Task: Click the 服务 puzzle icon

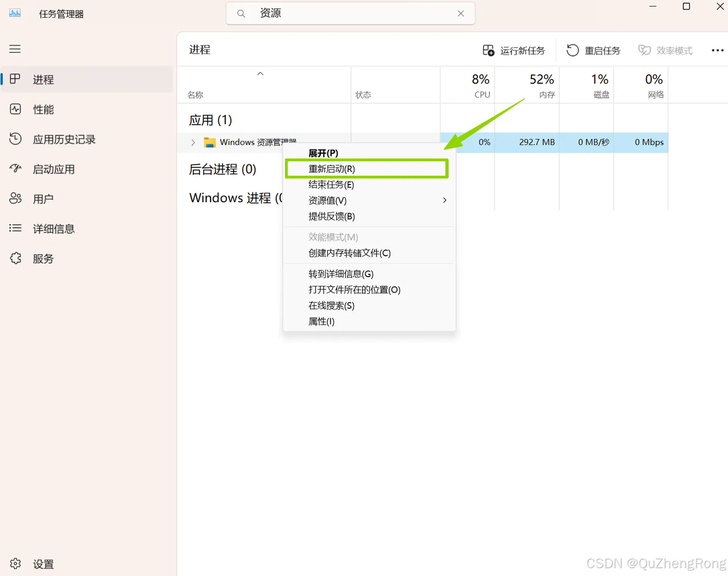Action: (x=16, y=258)
